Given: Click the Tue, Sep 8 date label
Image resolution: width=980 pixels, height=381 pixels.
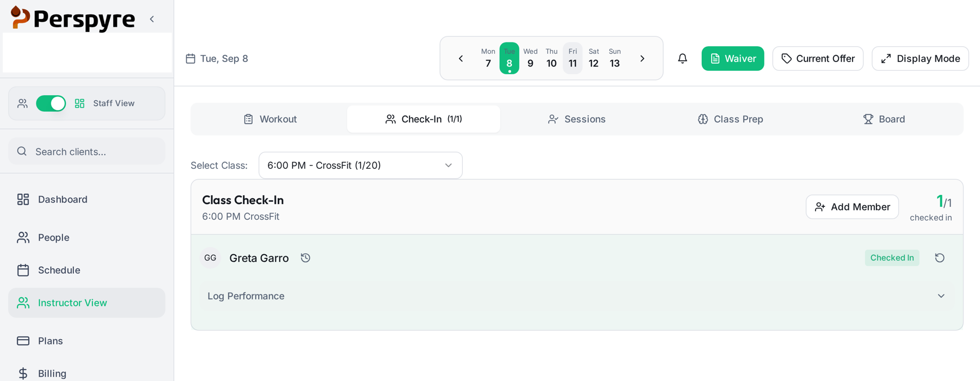Looking at the screenshot, I should pos(224,58).
